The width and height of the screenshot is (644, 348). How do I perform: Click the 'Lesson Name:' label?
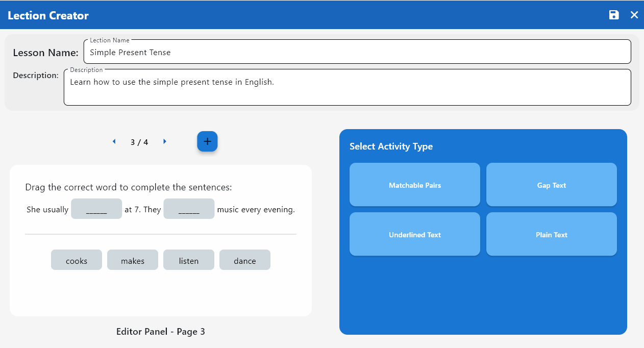click(45, 53)
